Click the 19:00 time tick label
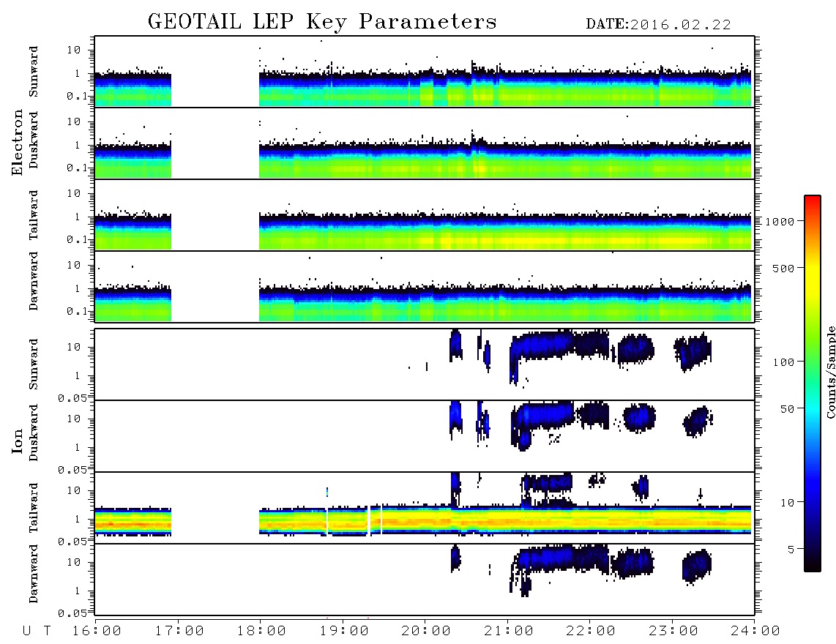This screenshot has width=836, height=644. 344,632
